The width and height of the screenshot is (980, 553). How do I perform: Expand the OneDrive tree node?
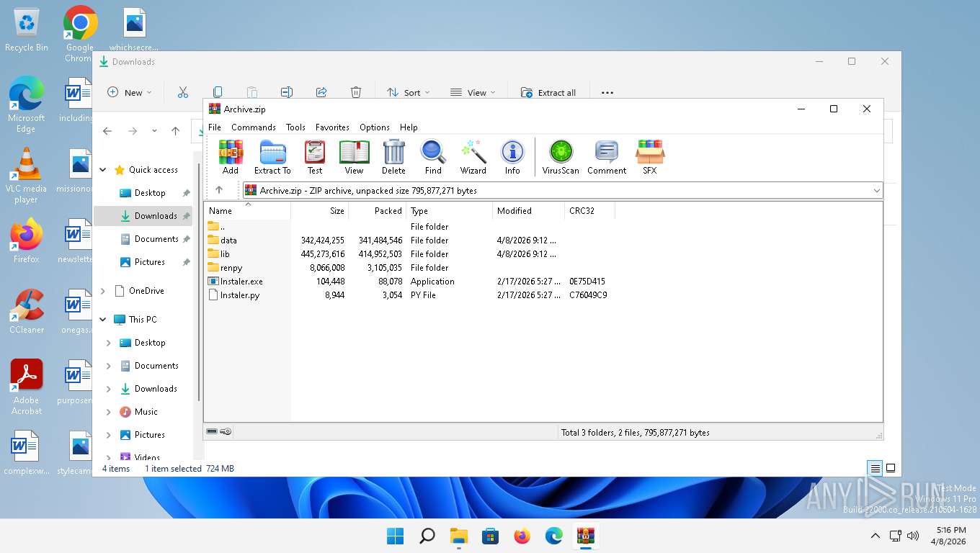point(103,291)
